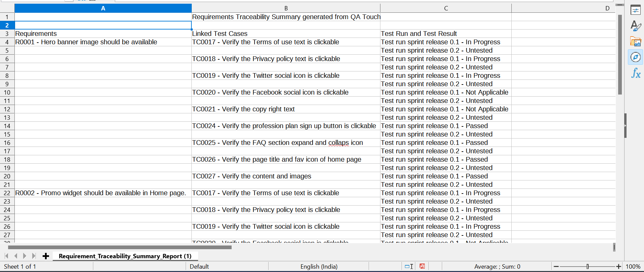
Task: Click the English (India) language status field
Action: [x=319, y=266]
